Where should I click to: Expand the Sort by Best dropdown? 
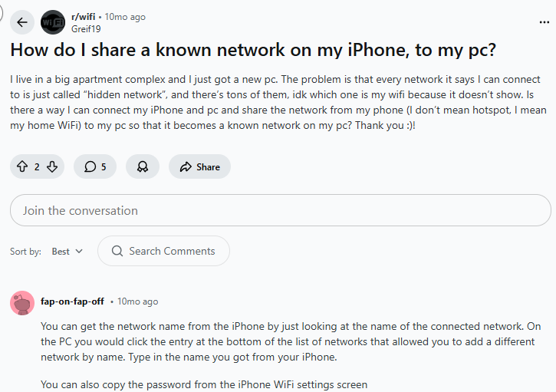(x=67, y=251)
